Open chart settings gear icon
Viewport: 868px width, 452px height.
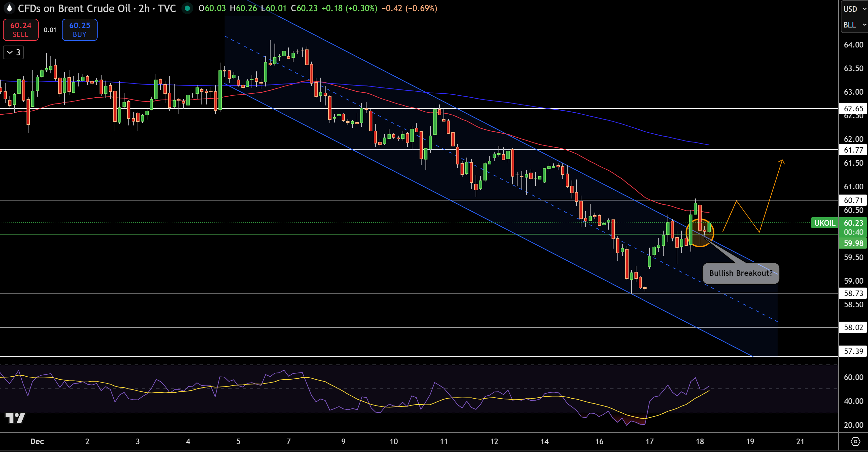(x=855, y=442)
